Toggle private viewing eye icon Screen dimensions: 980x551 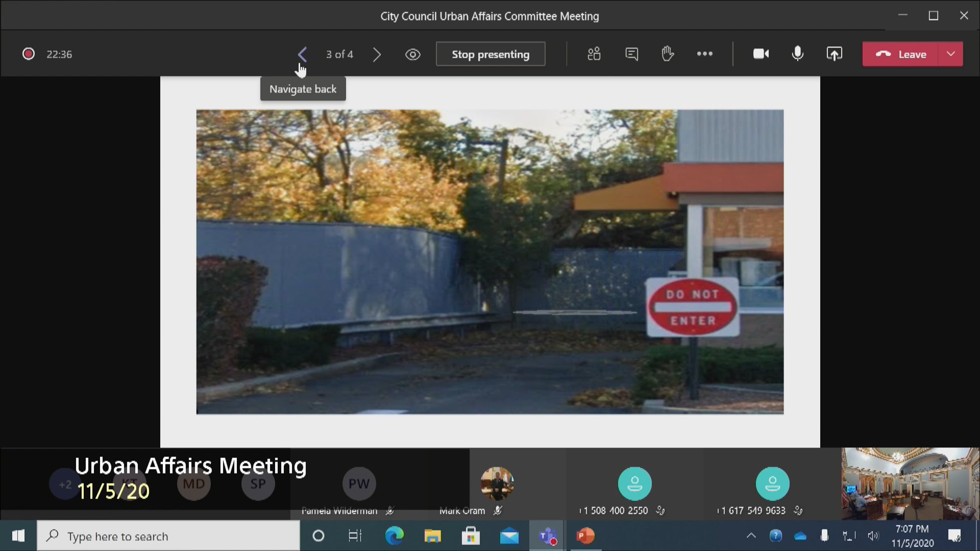tap(412, 54)
